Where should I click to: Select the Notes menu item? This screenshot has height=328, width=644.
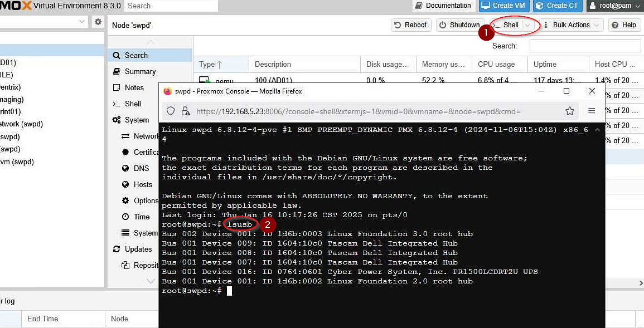150,87
